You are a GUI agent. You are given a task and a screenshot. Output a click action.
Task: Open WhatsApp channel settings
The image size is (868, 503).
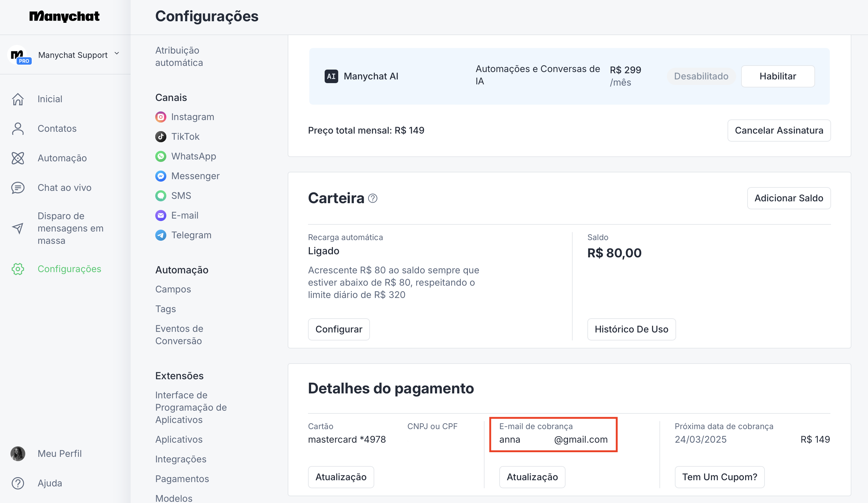(193, 156)
